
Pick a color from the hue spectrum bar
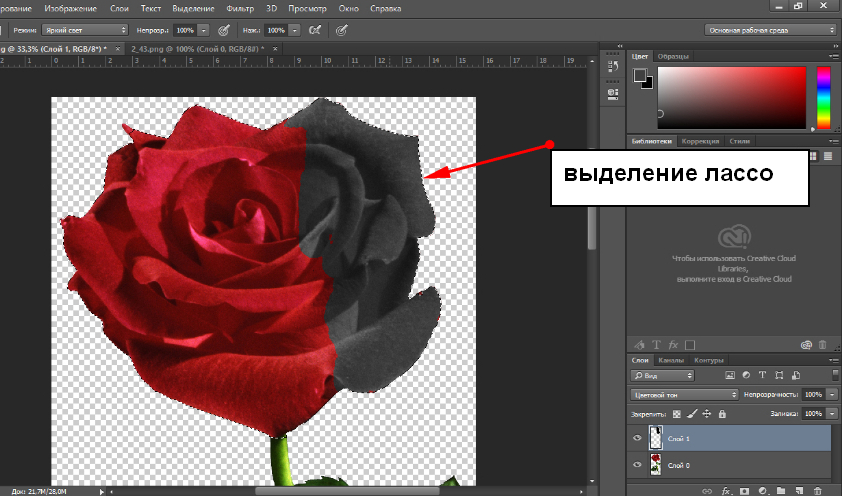(823, 97)
